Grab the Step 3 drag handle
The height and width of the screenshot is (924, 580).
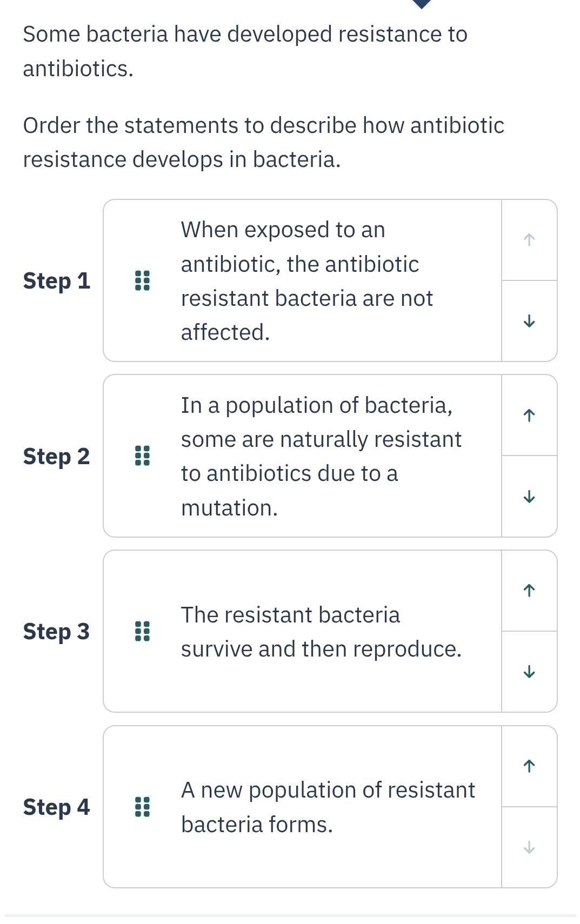[x=142, y=631]
